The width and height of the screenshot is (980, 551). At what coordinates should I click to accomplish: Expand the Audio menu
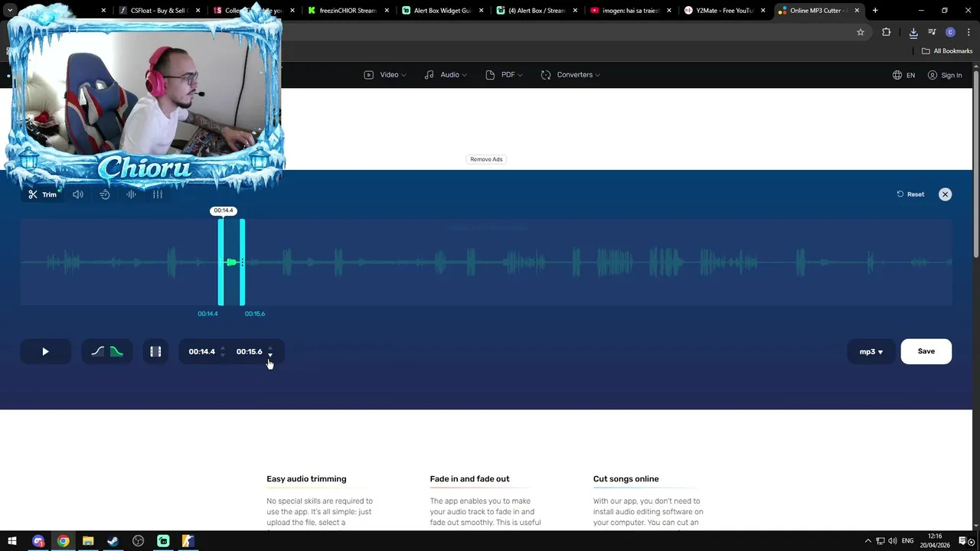(x=446, y=75)
